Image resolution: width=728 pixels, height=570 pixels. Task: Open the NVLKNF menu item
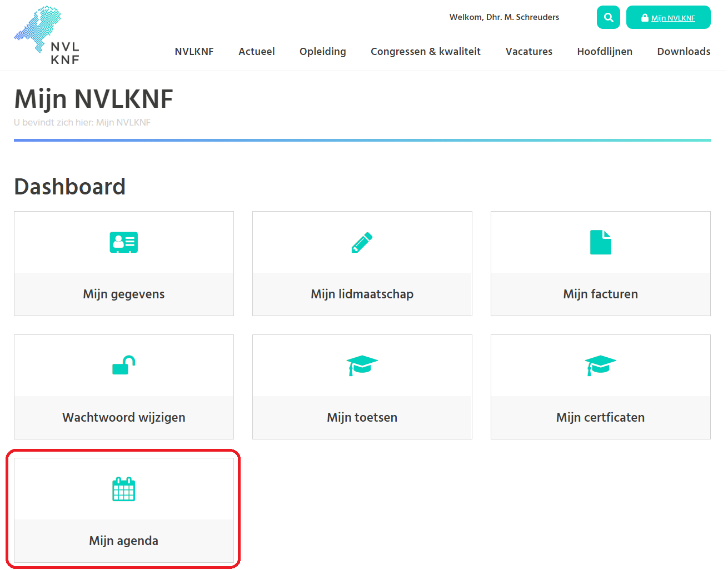[194, 52]
